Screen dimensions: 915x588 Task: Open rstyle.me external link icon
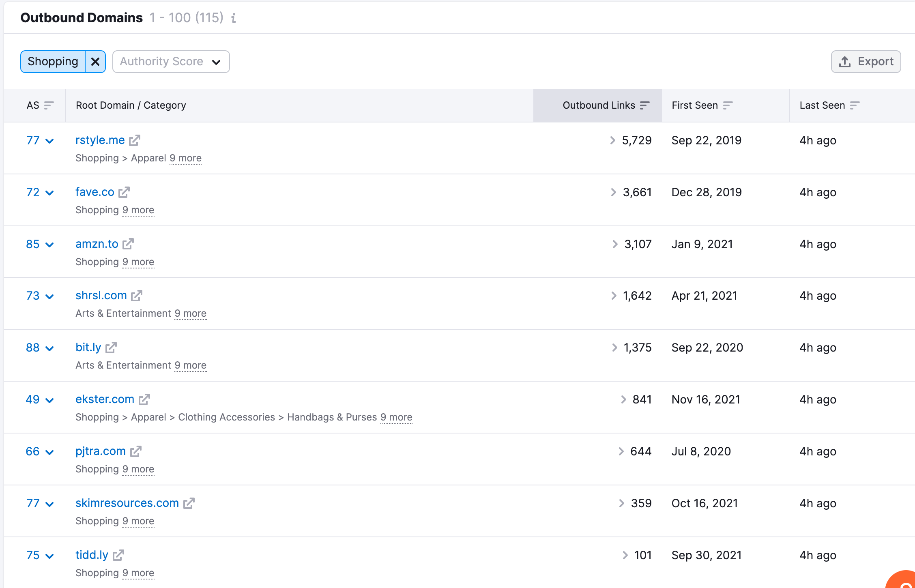(x=135, y=140)
